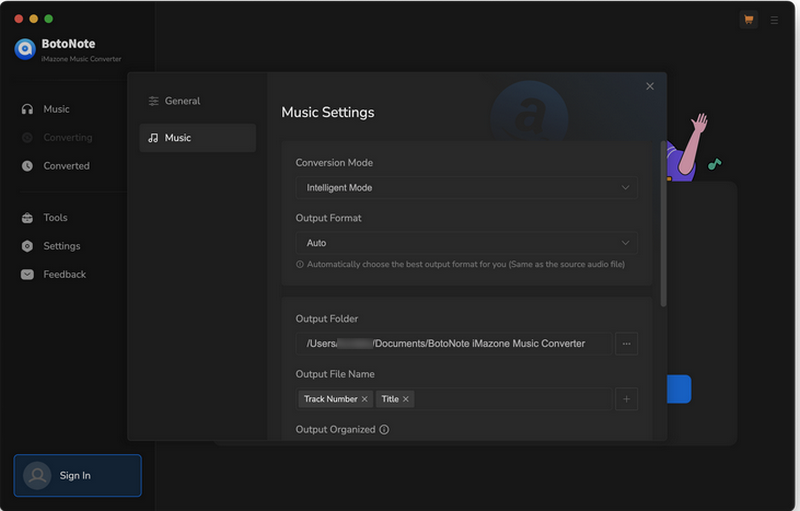
Task: Click the Output Folder path field
Action: [454, 344]
